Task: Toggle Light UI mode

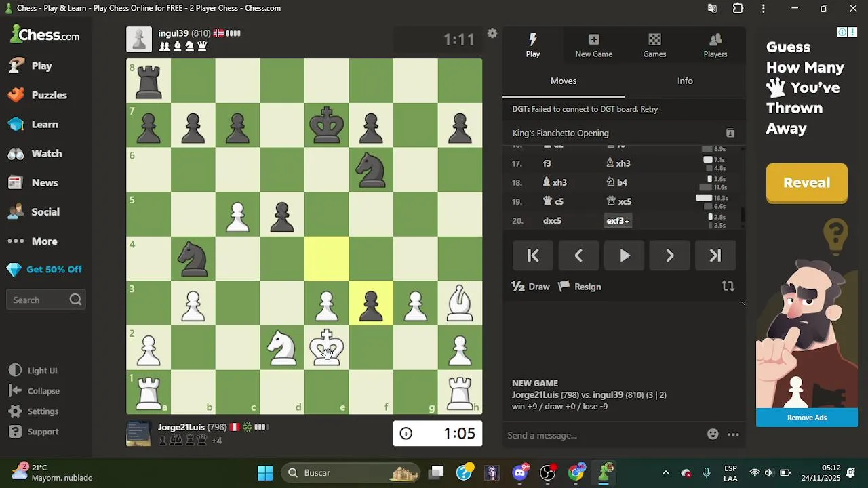Action: coord(35,371)
